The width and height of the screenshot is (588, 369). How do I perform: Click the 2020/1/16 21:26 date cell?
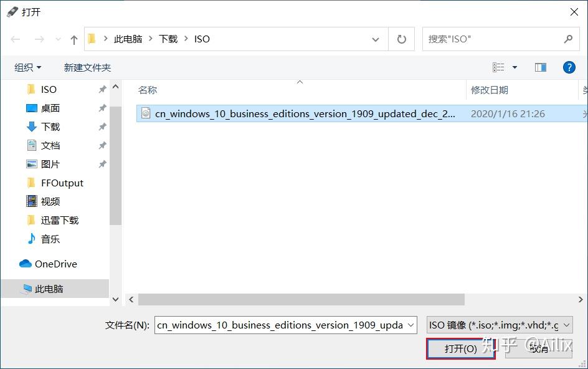click(508, 113)
